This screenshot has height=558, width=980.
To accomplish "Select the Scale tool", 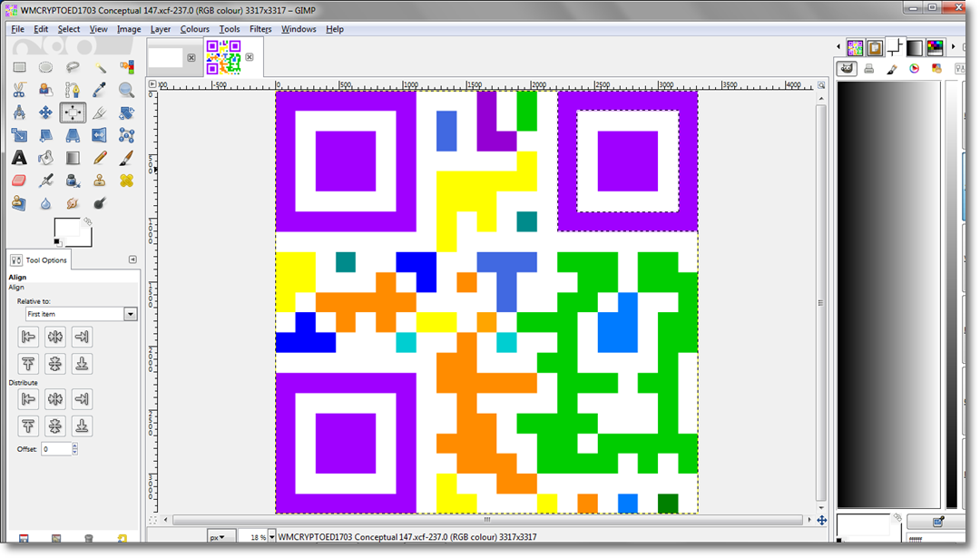I will click(x=19, y=135).
